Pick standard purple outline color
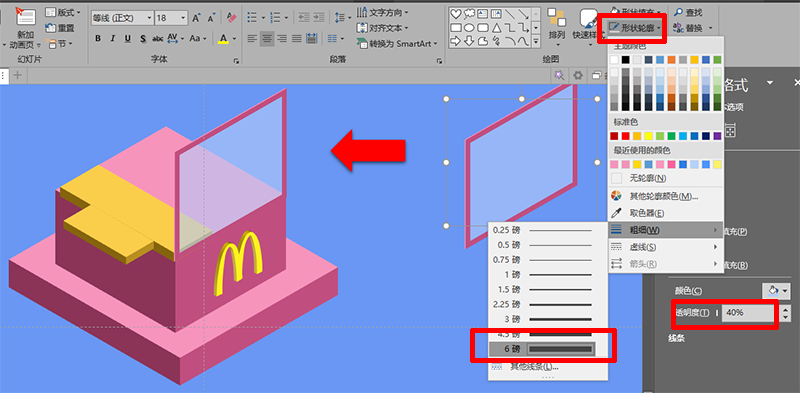800x393 pixels. (718, 136)
